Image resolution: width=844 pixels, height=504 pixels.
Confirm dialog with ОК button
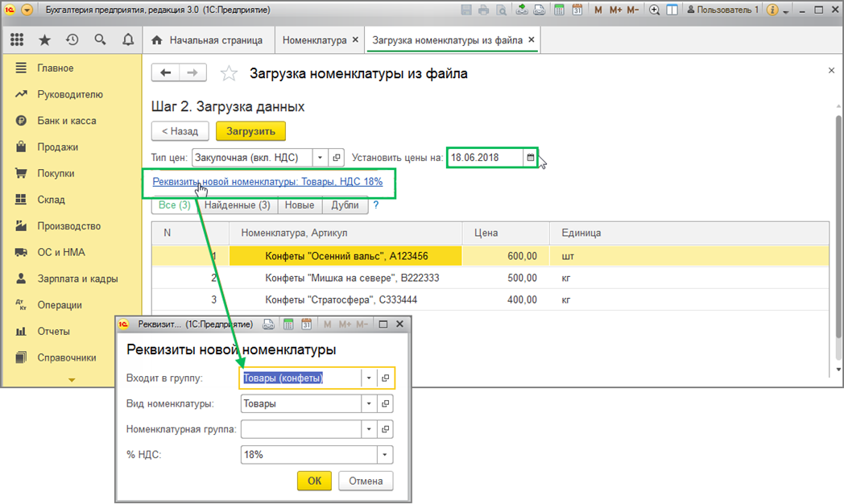[314, 481]
